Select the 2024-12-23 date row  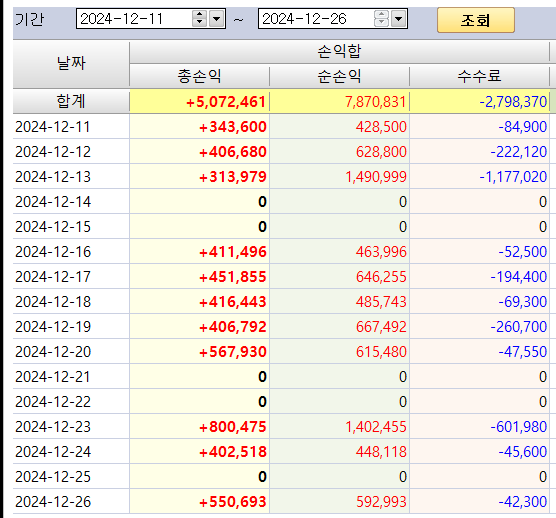click(x=71, y=427)
